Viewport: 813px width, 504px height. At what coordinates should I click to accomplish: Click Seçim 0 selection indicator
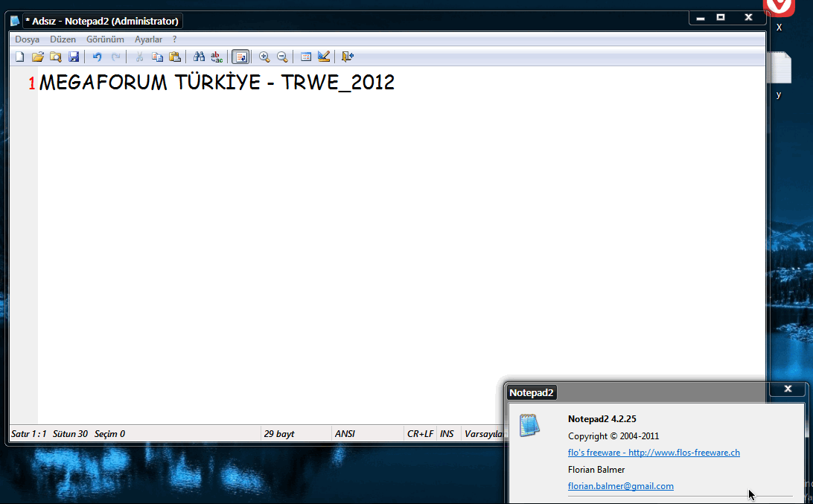109,434
